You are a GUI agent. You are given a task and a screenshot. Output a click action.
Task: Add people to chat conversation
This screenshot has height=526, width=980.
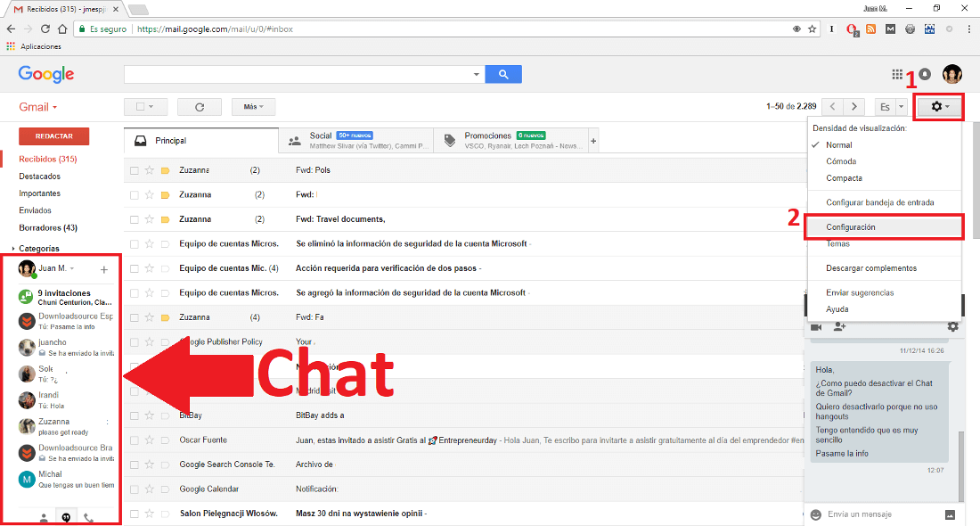click(x=838, y=326)
